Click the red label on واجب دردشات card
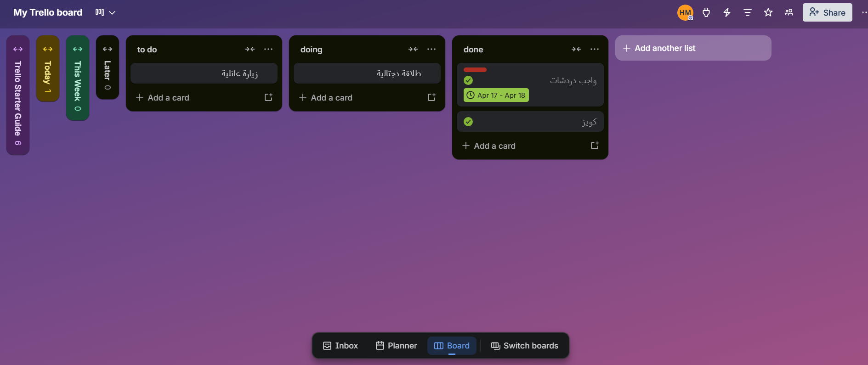The image size is (868, 365). tap(475, 70)
